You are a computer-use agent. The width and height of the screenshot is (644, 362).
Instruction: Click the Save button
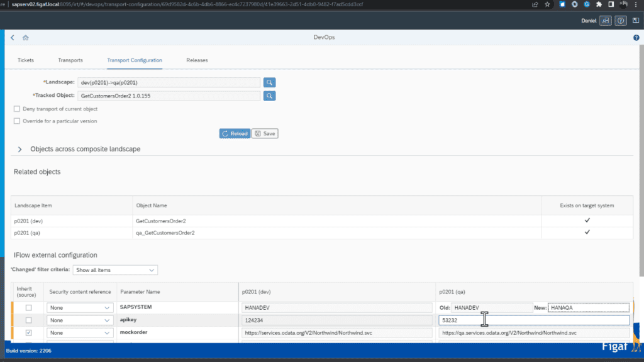point(265,133)
